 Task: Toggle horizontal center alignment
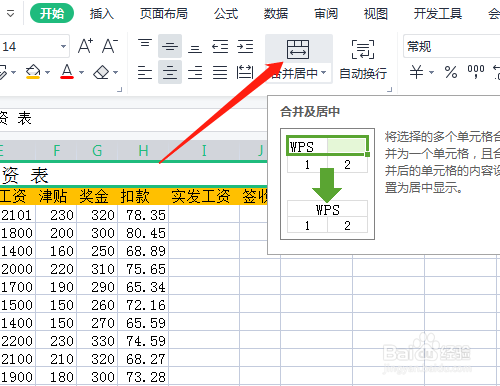click(x=170, y=72)
